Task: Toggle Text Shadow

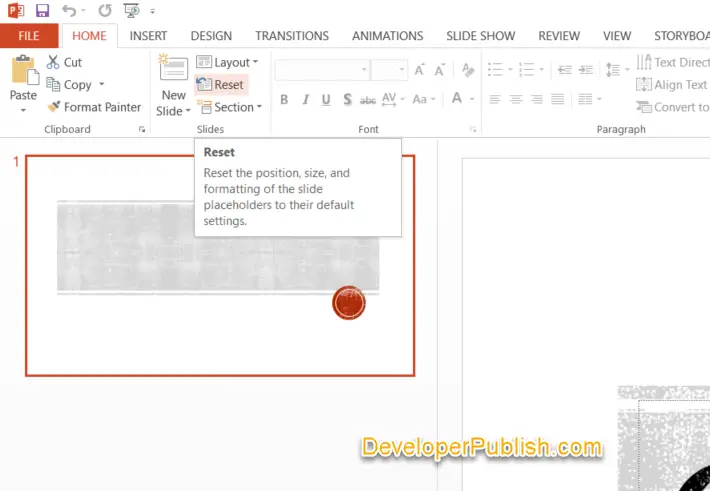Action: [x=347, y=99]
